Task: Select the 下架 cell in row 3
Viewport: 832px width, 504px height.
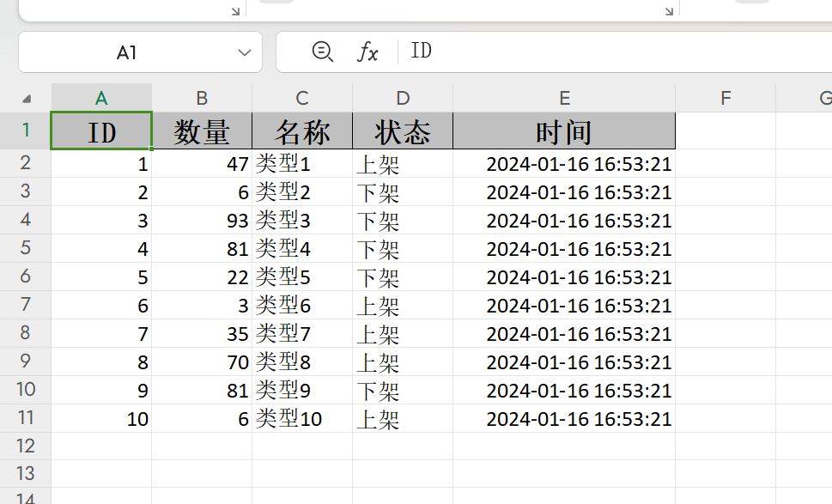Action: pyautogui.click(x=403, y=192)
